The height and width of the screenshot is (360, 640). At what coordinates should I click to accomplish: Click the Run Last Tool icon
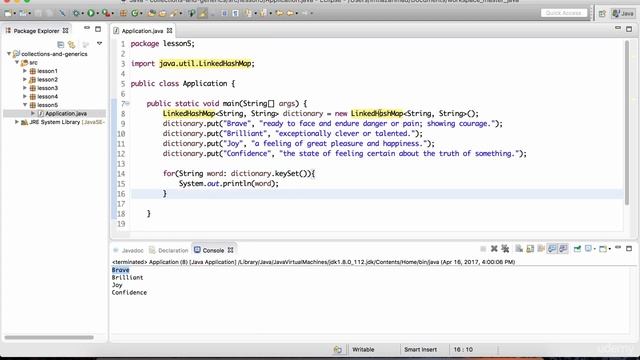coord(106,13)
